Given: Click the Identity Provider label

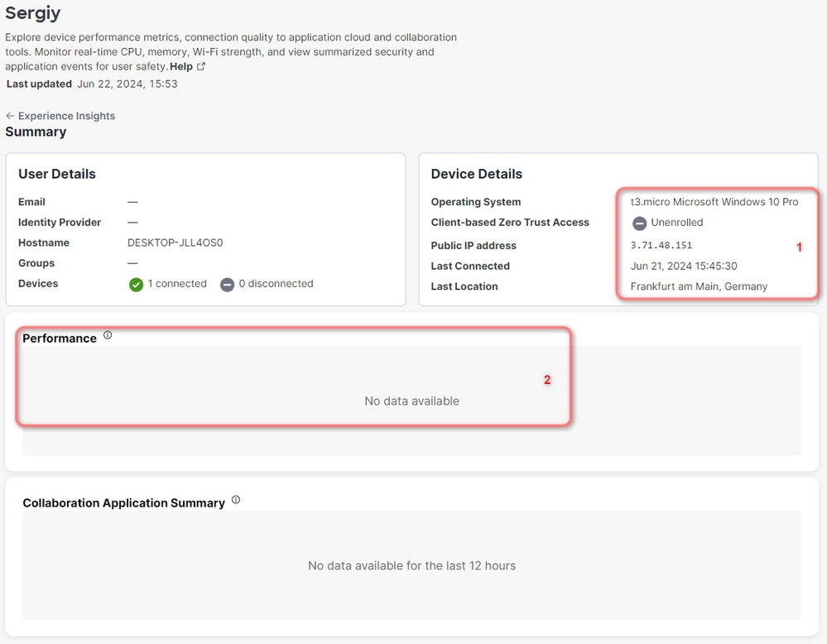Looking at the screenshot, I should 60,223.
